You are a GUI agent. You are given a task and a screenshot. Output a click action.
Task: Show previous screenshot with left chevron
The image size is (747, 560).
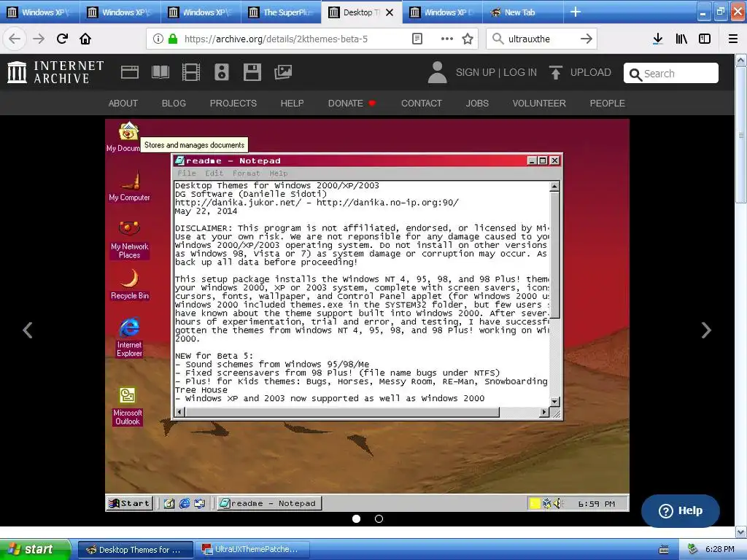tap(28, 330)
